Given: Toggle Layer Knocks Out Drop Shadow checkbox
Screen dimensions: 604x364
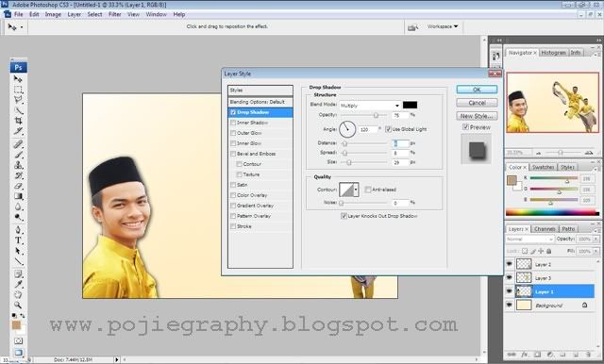Looking at the screenshot, I should 344,216.
